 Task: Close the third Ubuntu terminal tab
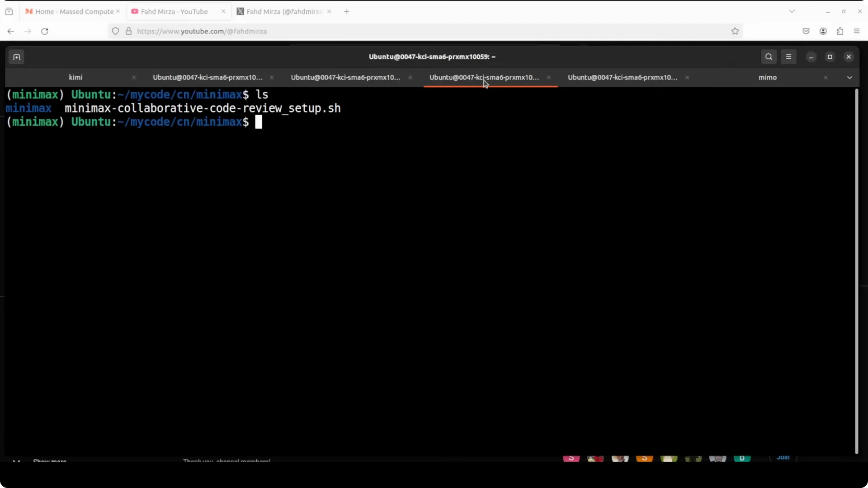(410, 77)
